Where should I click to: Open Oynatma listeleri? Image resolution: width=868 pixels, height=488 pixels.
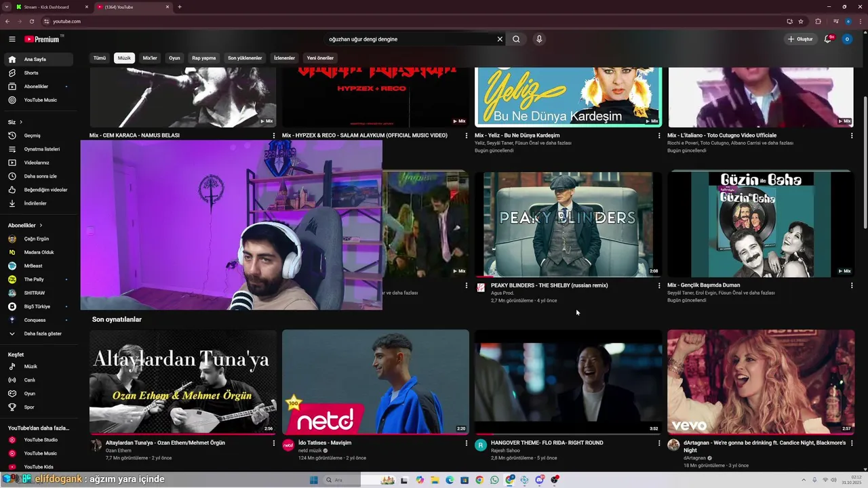[39, 149]
